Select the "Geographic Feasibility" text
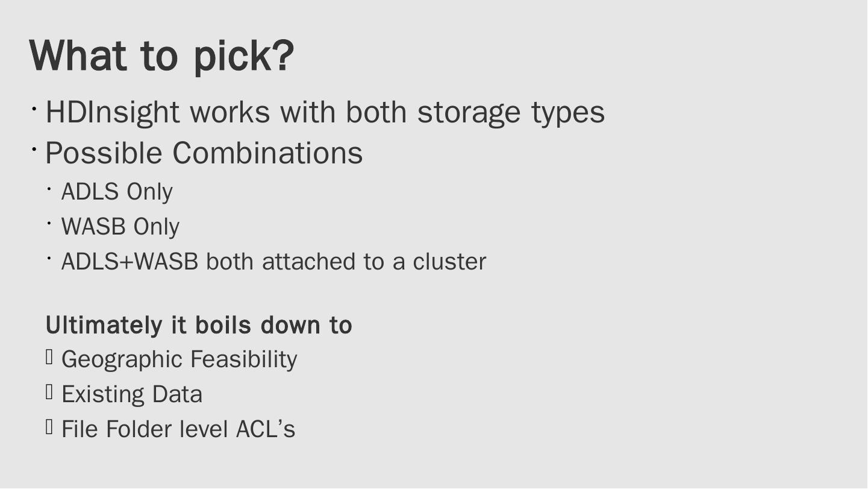The height and width of the screenshot is (489, 868). 180,359
